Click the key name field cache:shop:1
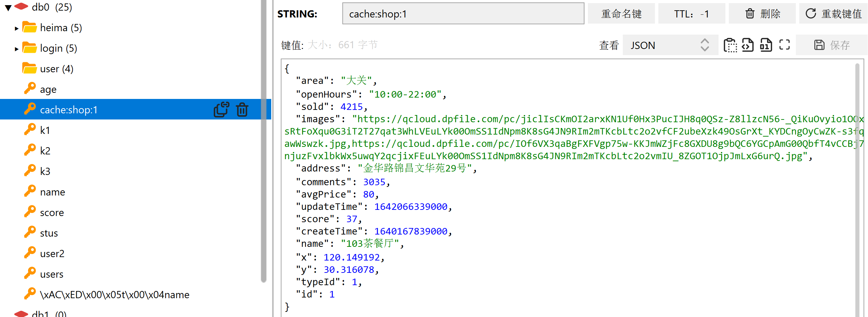868x317 pixels. tap(463, 14)
